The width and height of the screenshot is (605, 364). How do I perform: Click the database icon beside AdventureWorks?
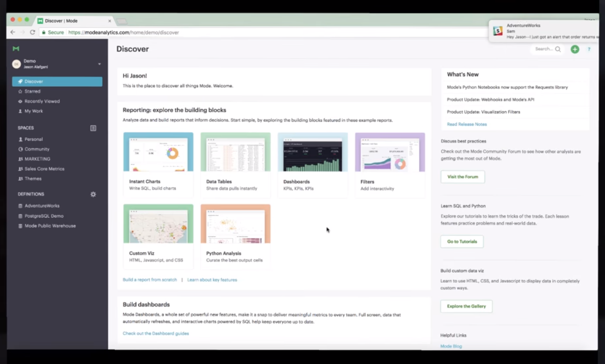(x=20, y=206)
